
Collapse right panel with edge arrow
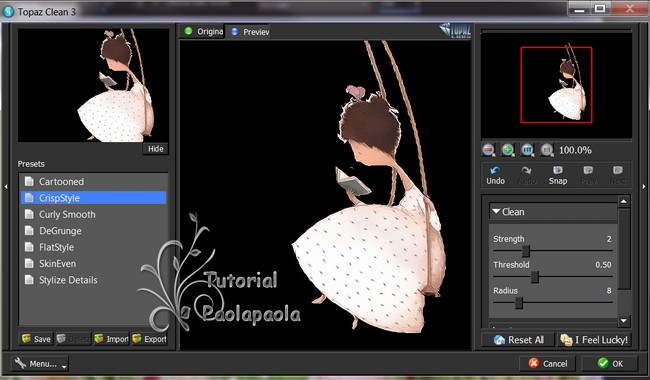[x=644, y=187]
